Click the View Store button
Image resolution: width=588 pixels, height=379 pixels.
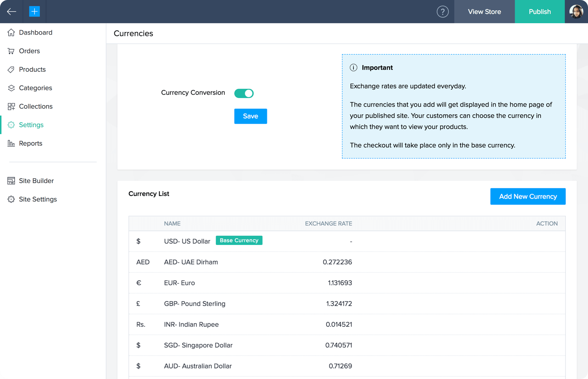484,12
